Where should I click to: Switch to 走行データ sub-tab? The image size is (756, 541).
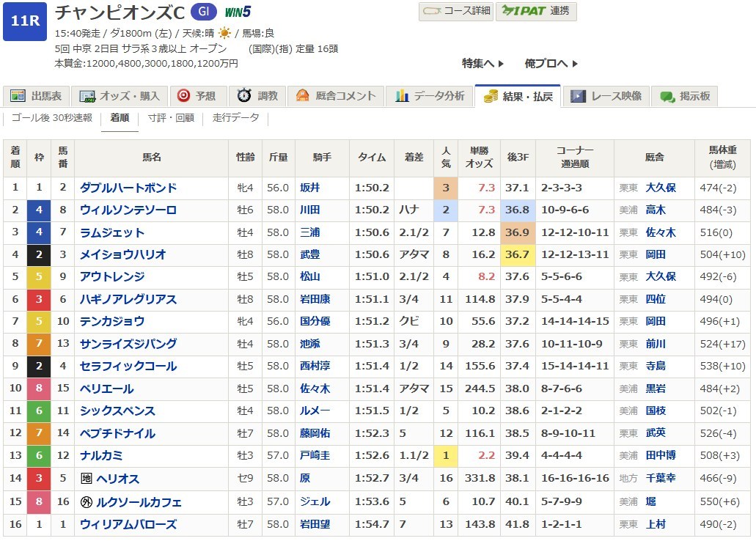235,118
